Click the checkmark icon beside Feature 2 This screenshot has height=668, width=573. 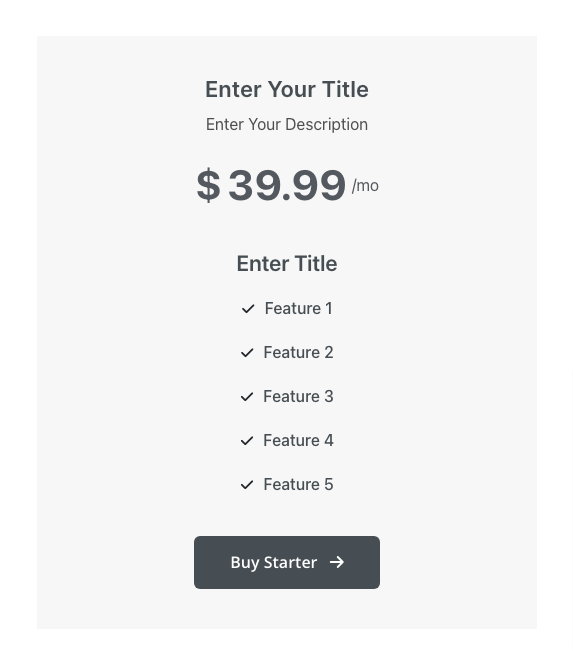click(247, 353)
